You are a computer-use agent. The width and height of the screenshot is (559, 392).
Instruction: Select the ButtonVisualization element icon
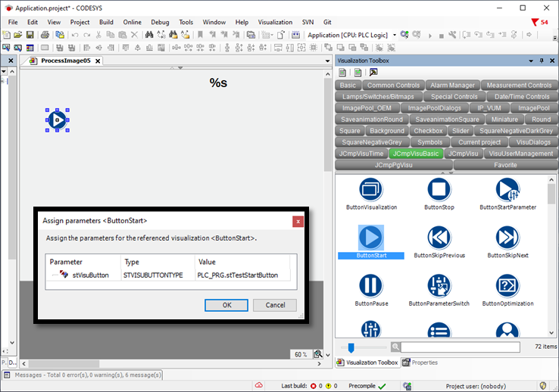[x=370, y=189]
